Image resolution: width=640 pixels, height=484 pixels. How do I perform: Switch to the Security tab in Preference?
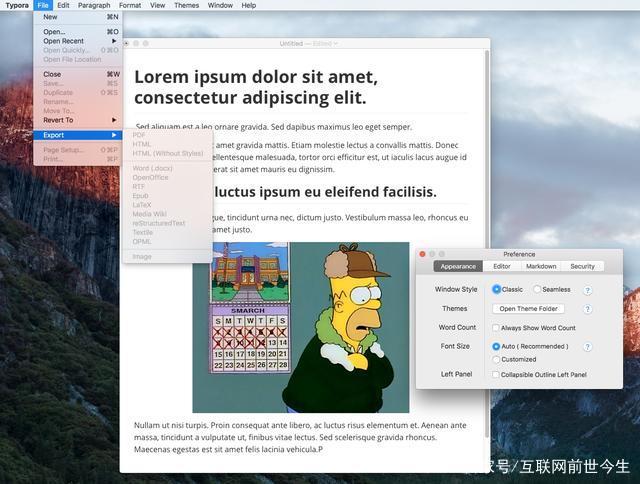pyautogui.click(x=582, y=266)
